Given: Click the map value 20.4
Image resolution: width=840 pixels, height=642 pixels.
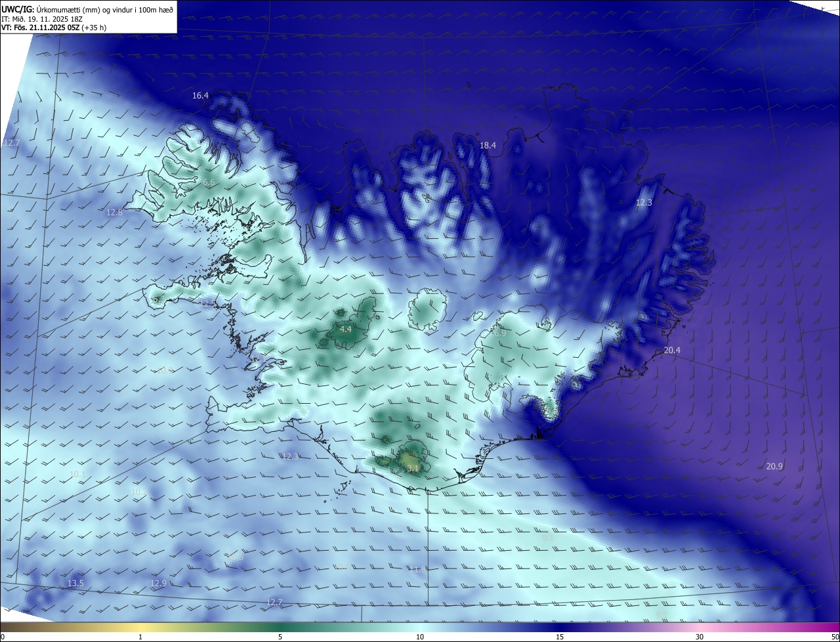Looking at the screenshot, I should [x=672, y=351].
